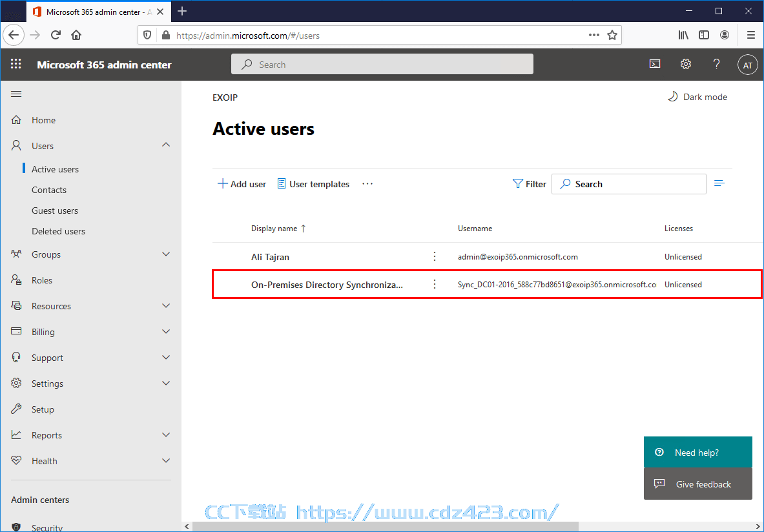Open Guest users in sidebar
This screenshot has height=532, width=764.
[54, 210]
